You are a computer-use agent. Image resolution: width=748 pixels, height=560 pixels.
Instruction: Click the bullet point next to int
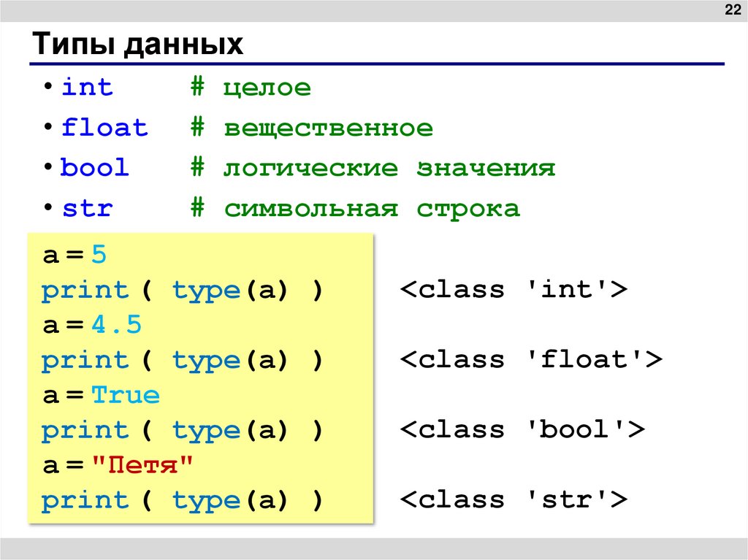click(47, 87)
